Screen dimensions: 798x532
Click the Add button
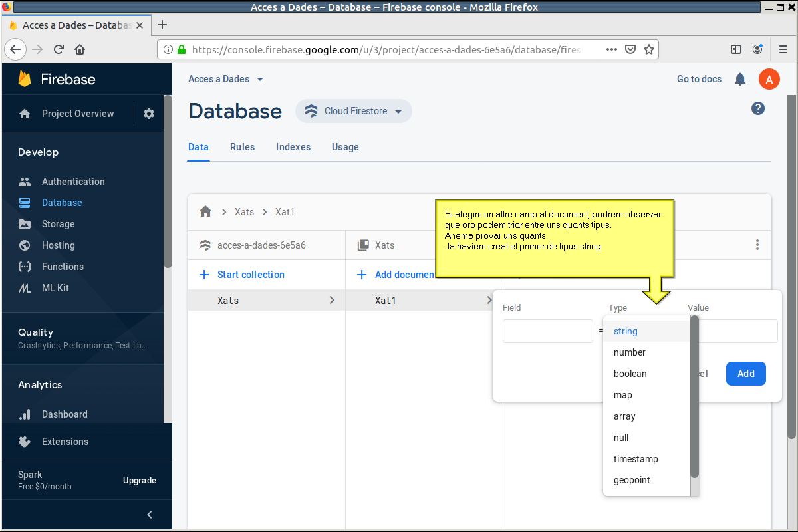[746, 374]
